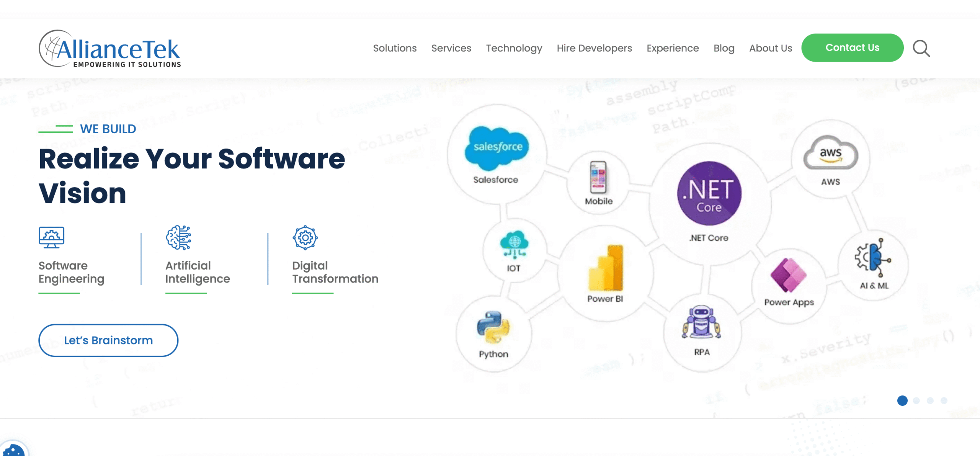Select the Power Apps icon
Viewport: 980px width, 456px height.
click(x=789, y=276)
